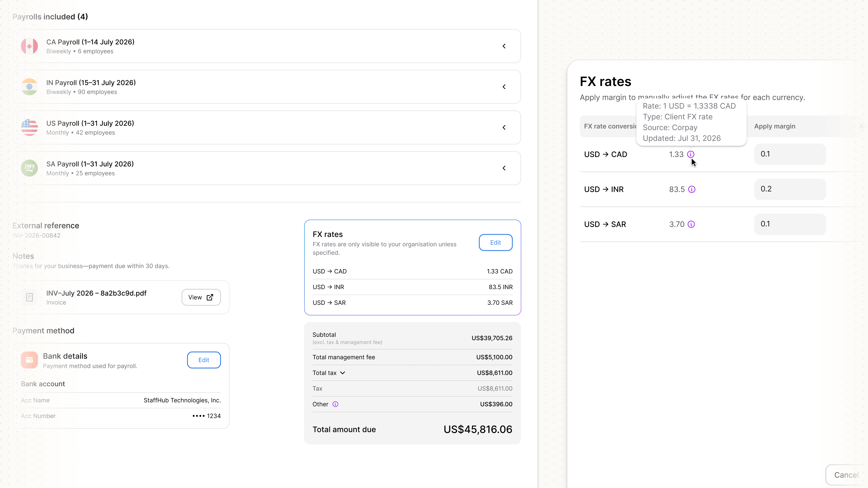Expand the CA Payroll row chevron

504,46
